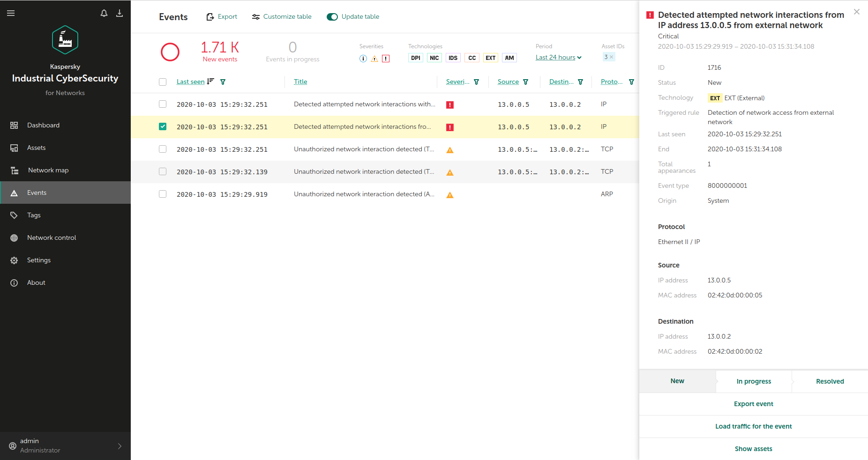
Task: Toggle the EXT technology filter
Action: click(x=490, y=58)
